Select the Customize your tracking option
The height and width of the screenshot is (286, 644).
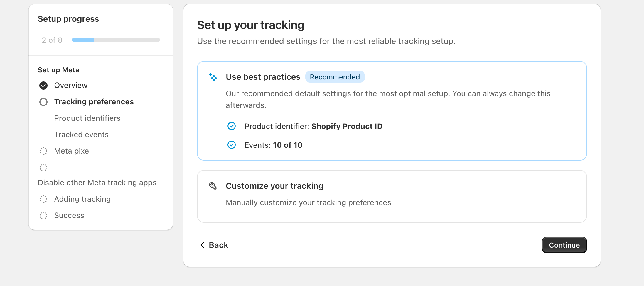(392, 196)
